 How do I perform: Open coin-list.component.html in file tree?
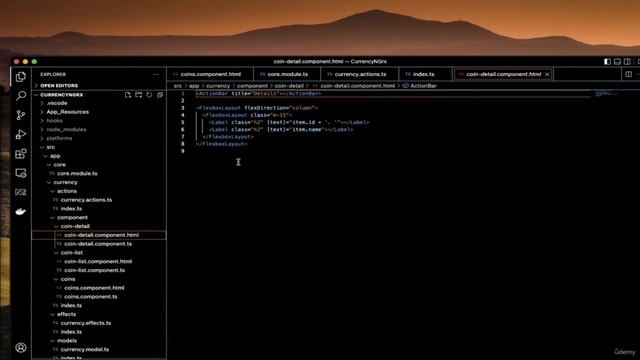(x=99, y=262)
